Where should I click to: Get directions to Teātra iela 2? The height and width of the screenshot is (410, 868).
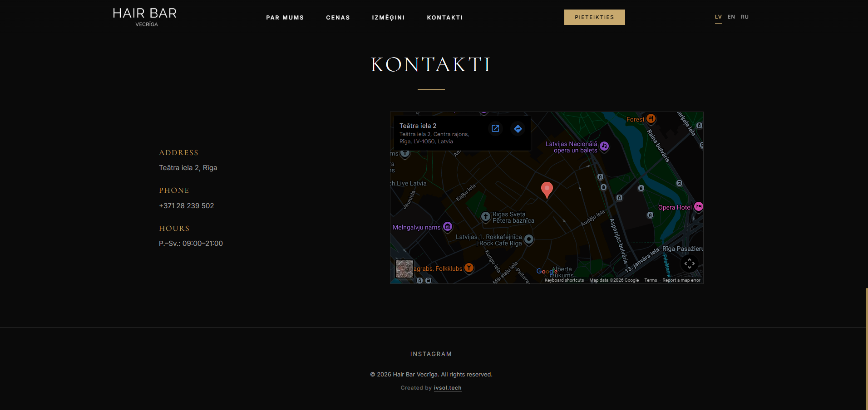pyautogui.click(x=518, y=129)
